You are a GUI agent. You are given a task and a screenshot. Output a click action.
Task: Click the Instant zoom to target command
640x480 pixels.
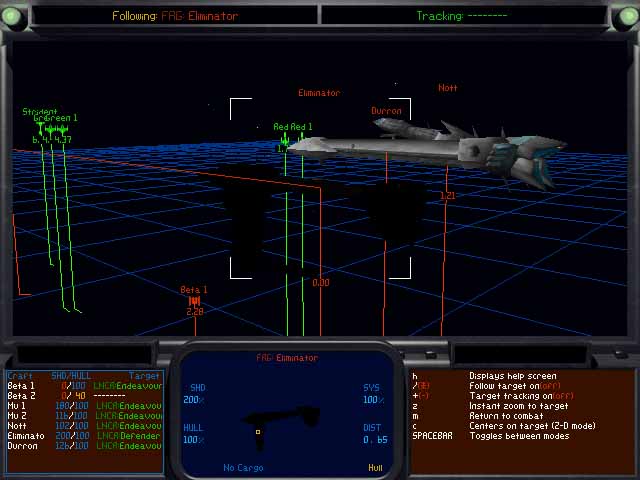(x=518, y=406)
